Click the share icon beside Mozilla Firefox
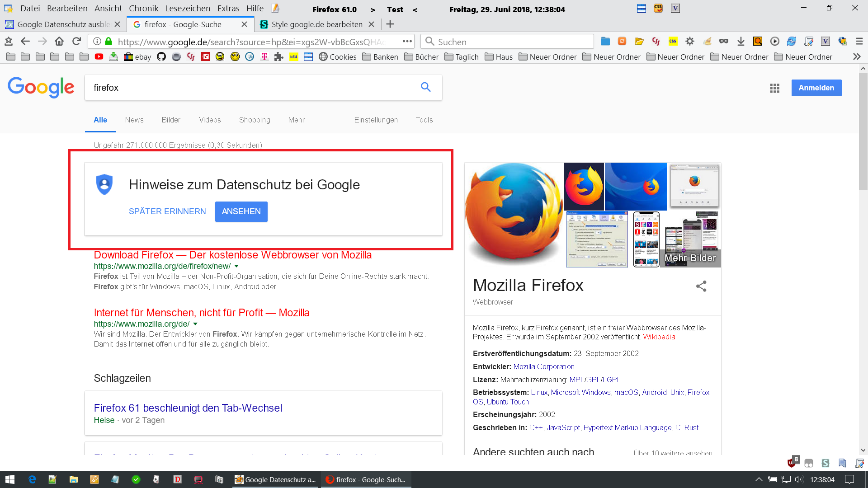The width and height of the screenshot is (868, 488). tap(701, 286)
